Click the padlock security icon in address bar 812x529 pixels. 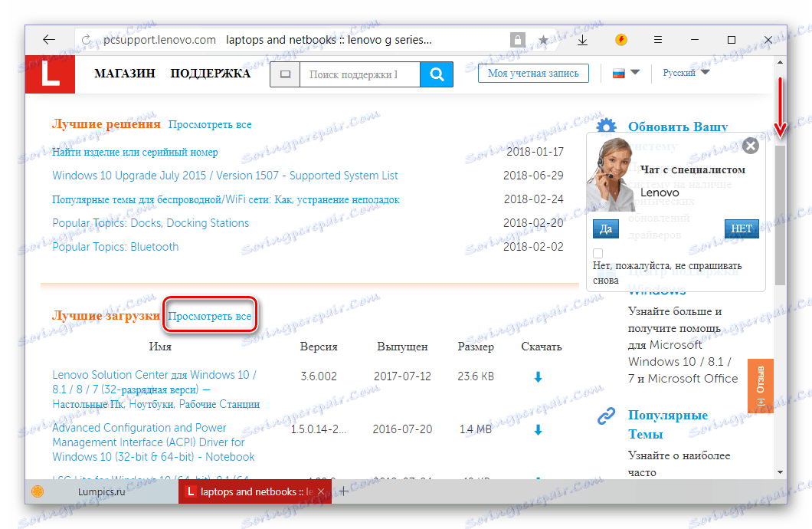(x=517, y=40)
